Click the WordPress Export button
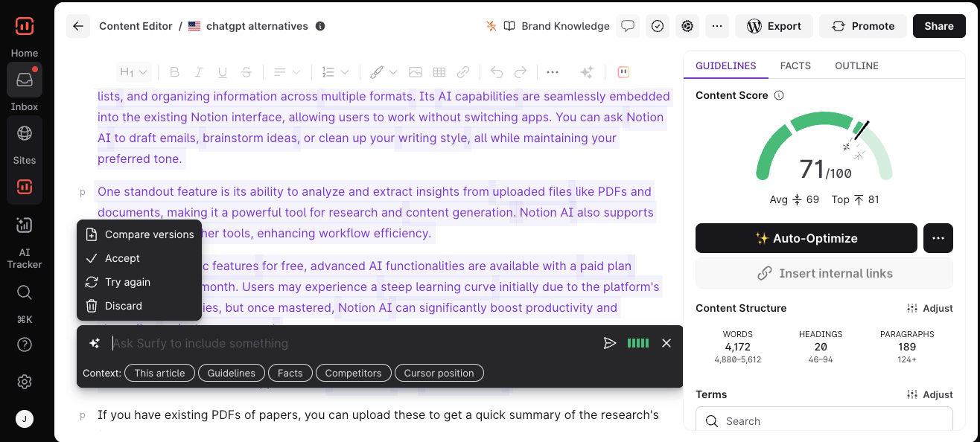980x442 pixels. [x=774, y=26]
